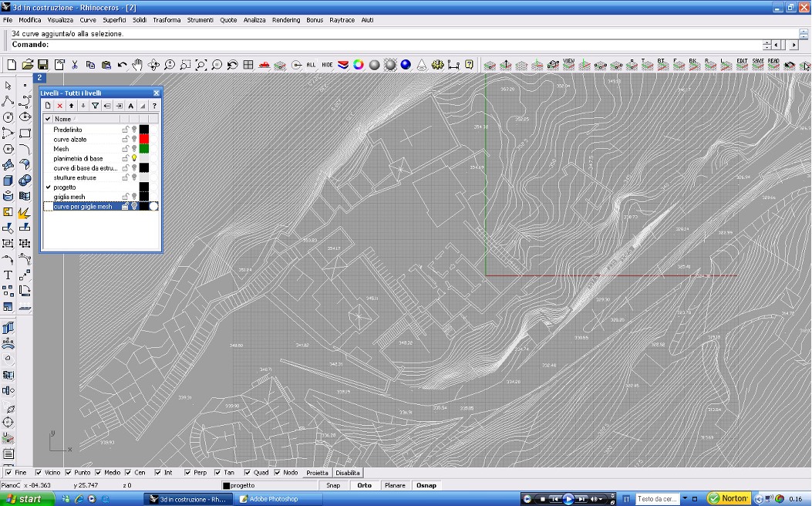The image size is (812, 506).
Task: Uncheck the Quad osnap checkbox
Action: pos(248,473)
